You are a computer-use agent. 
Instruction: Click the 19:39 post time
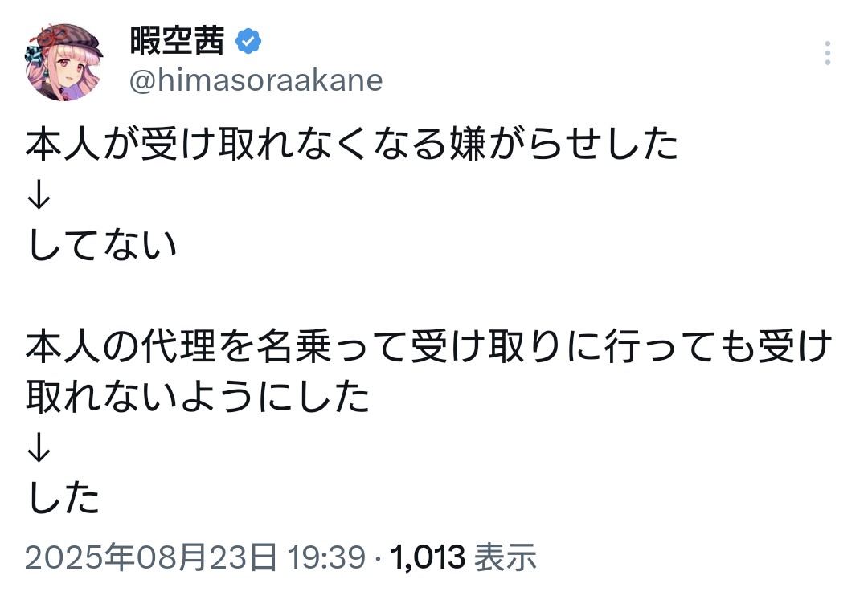click(326, 557)
